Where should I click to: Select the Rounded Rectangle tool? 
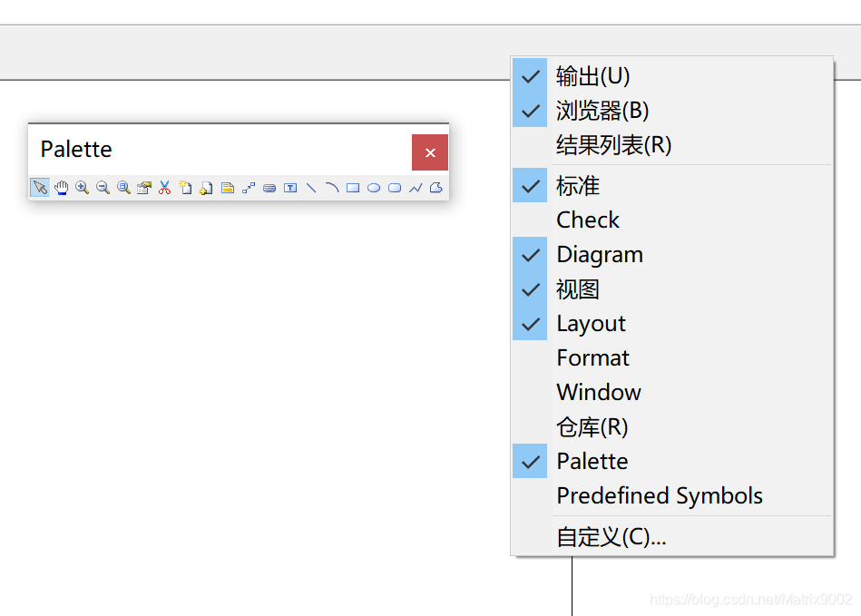tap(395, 188)
